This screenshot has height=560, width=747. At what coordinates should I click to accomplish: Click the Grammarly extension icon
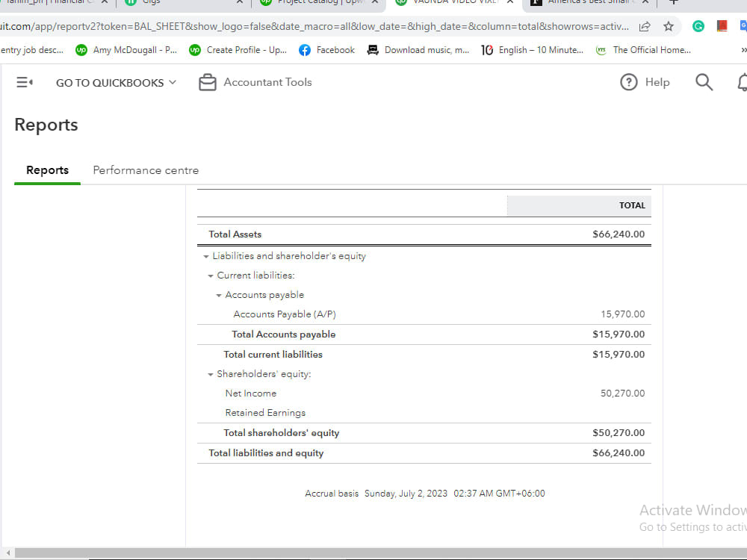[x=698, y=26]
